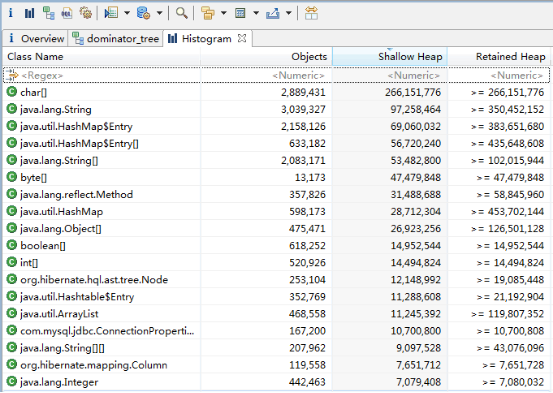Close the Histogram tab
553x393 pixels.
coord(242,38)
